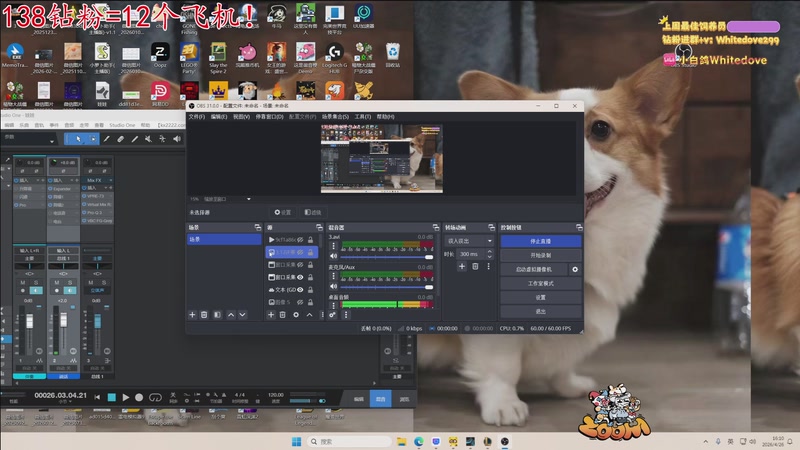Remove scene transition with trash icon
Image resolution: width=800 pixels, height=450 pixels.
pyautogui.click(x=475, y=266)
